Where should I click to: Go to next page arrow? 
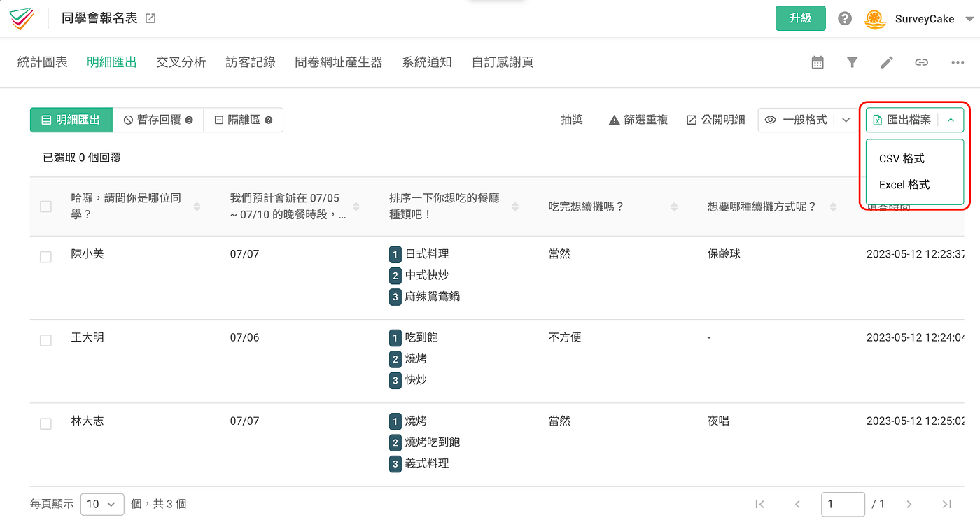click(909, 504)
